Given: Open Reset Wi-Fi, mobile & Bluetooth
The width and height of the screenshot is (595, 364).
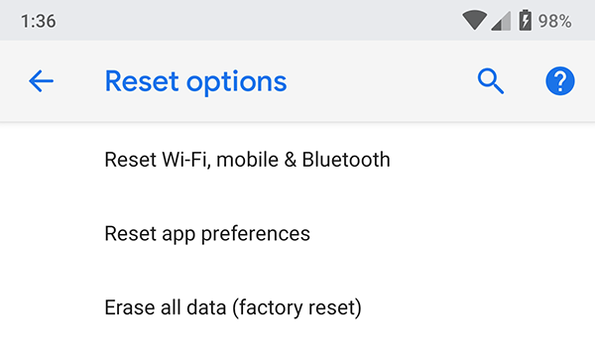Looking at the screenshot, I should (x=297, y=160).
